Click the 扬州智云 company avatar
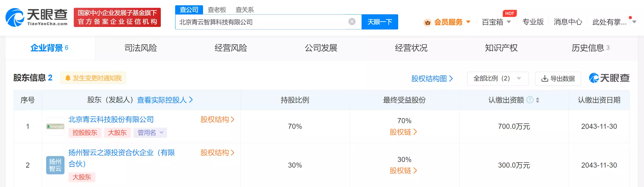644x187 pixels. tap(55, 165)
